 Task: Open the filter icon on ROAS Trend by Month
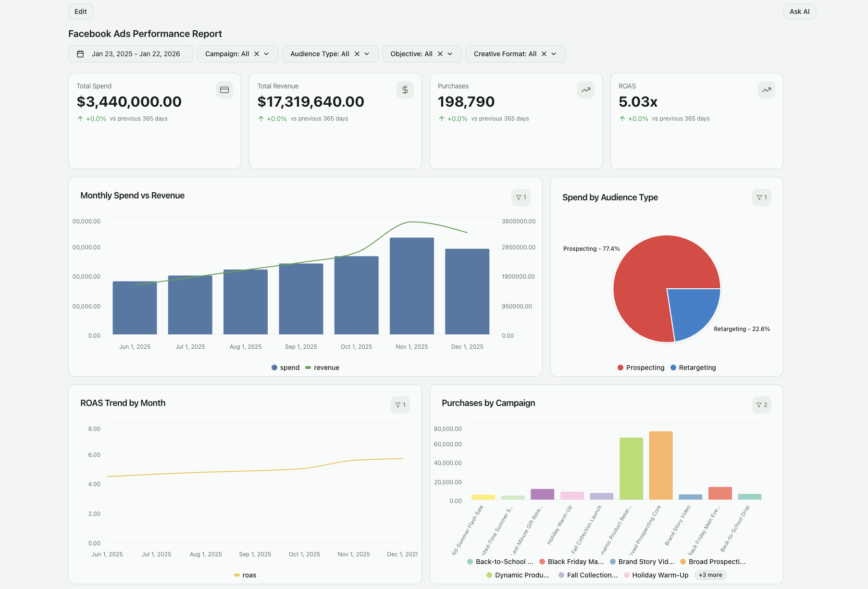400,405
